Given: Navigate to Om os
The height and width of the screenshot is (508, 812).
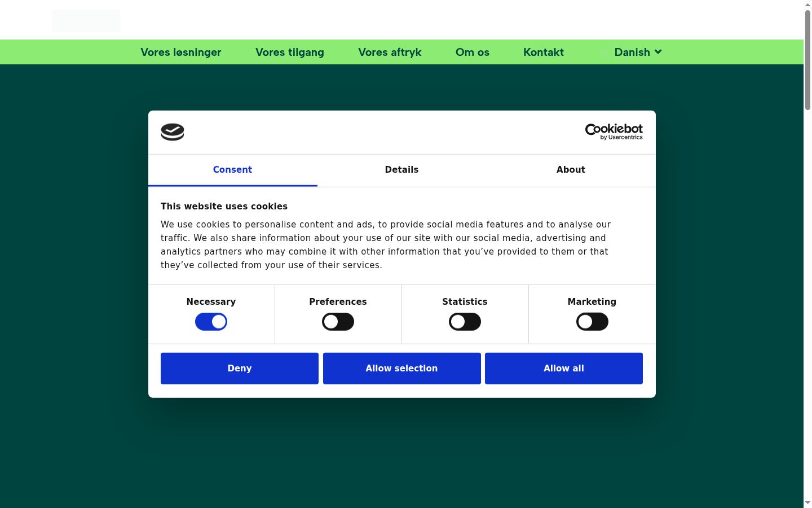Looking at the screenshot, I should (x=473, y=52).
